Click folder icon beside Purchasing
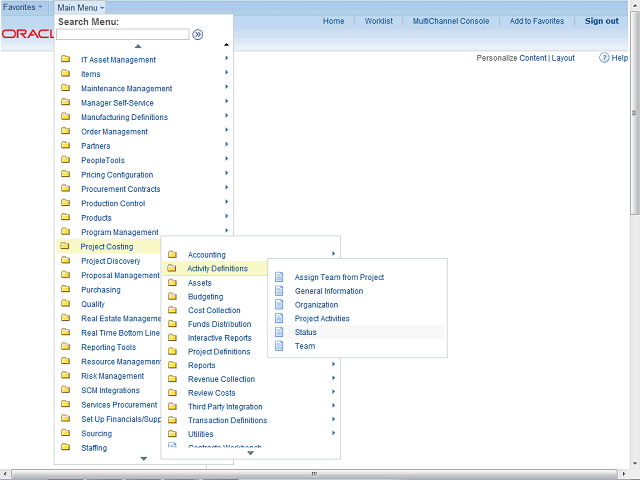Viewport: 640px width, 480px height. 65,289
